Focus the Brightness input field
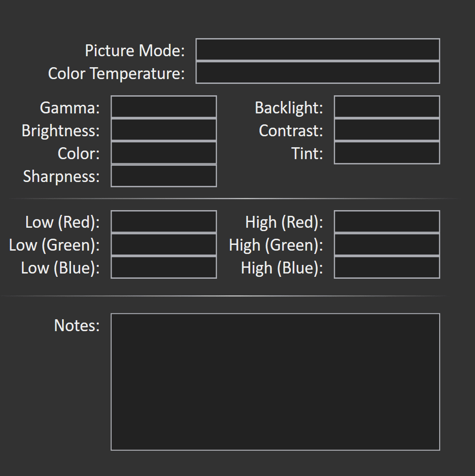 click(x=164, y=130)
